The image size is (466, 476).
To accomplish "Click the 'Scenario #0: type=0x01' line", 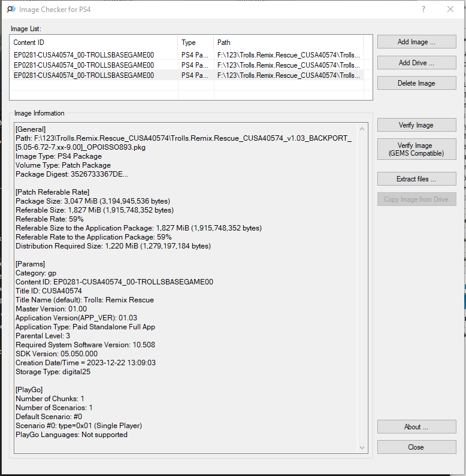I will click(x=78, y=425).
